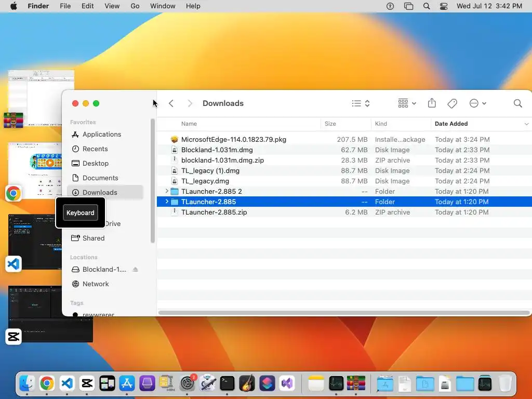Open the Window menu
Viewport: 532px width, 399px height.
click(163, 6)
